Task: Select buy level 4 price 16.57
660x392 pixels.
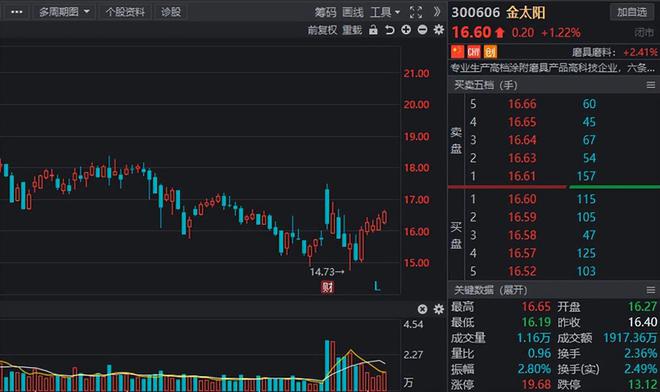Action: [x=522, y=253]
